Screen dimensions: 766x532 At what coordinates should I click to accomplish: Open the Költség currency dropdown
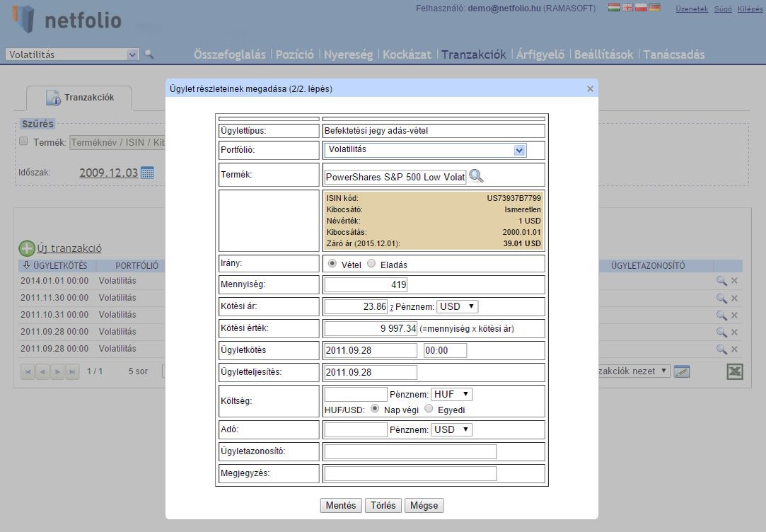[451, 394]
